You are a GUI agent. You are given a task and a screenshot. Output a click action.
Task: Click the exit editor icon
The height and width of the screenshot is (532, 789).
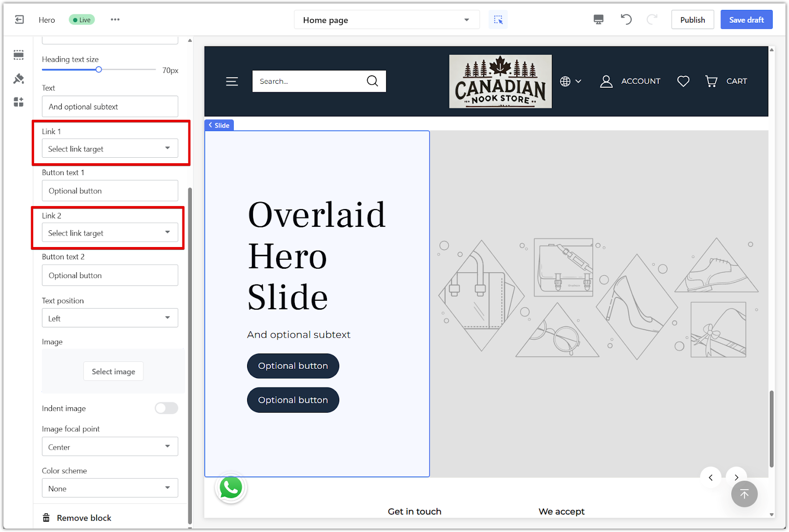point(19,20)
